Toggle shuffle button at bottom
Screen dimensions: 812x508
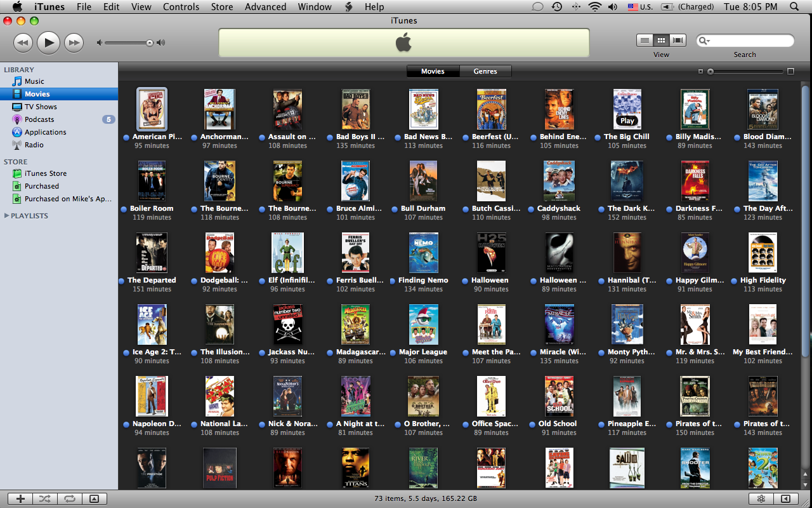(45, 499)
